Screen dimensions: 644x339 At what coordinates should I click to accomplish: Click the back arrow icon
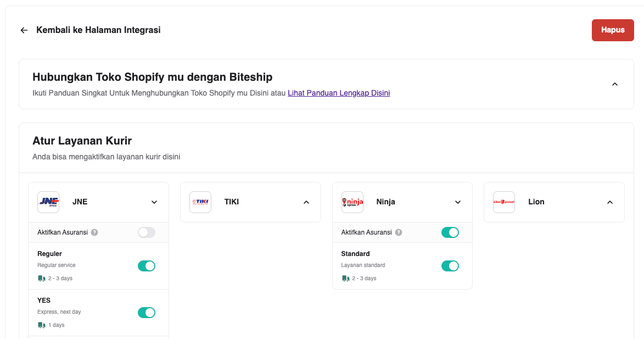(x=24, y=30)
